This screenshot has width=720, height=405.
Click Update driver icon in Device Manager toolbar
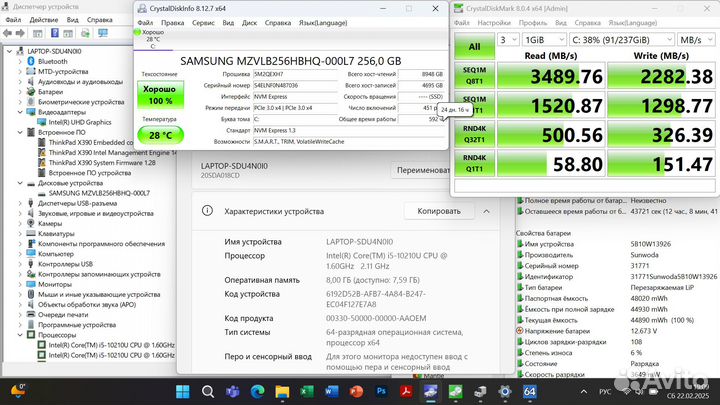pos(85,33)
